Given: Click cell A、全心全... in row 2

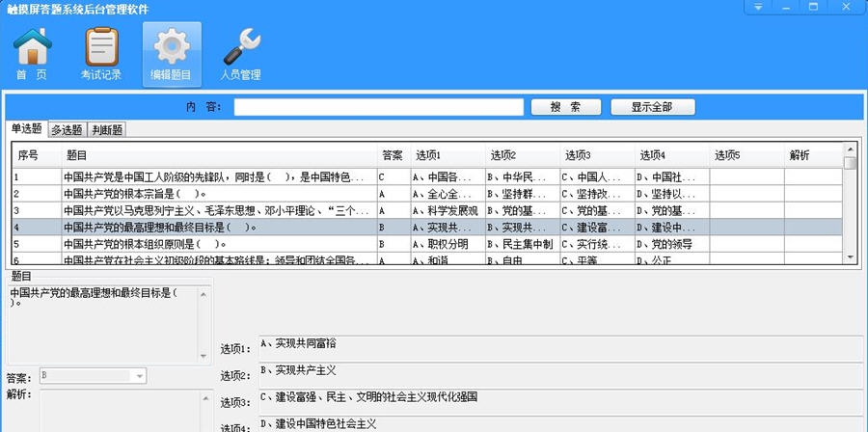Looking at the screenshot, I should [448, 194].
